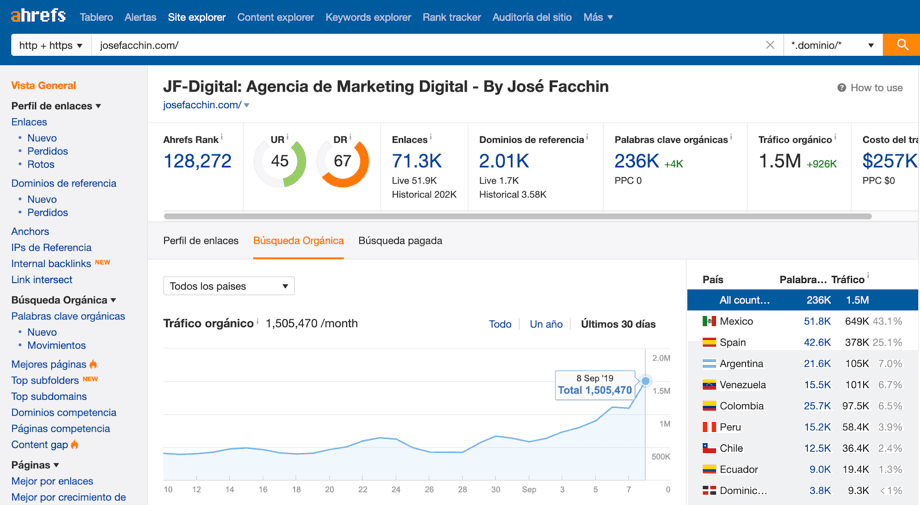Click the fire icon beside Content gap

click(75, 445)
